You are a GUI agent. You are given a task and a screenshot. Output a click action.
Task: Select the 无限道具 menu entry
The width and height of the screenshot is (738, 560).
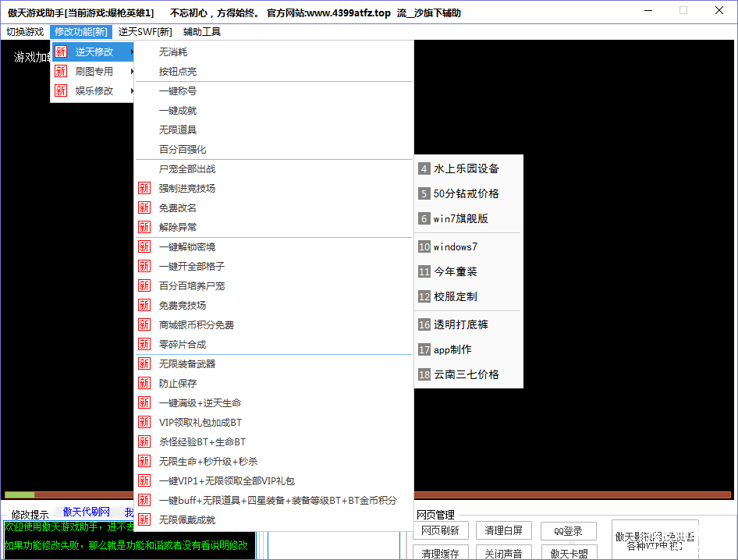tap(274, 129)
